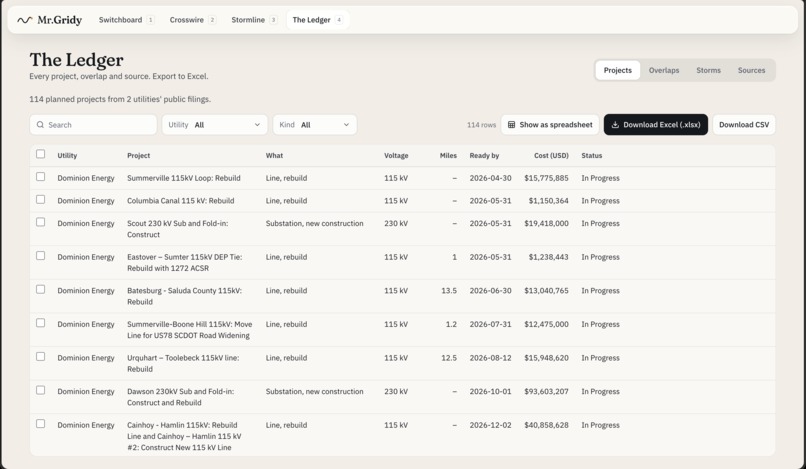Click the Download CSV button
This screenshot has width=806, height=469.
coord(744,125)
